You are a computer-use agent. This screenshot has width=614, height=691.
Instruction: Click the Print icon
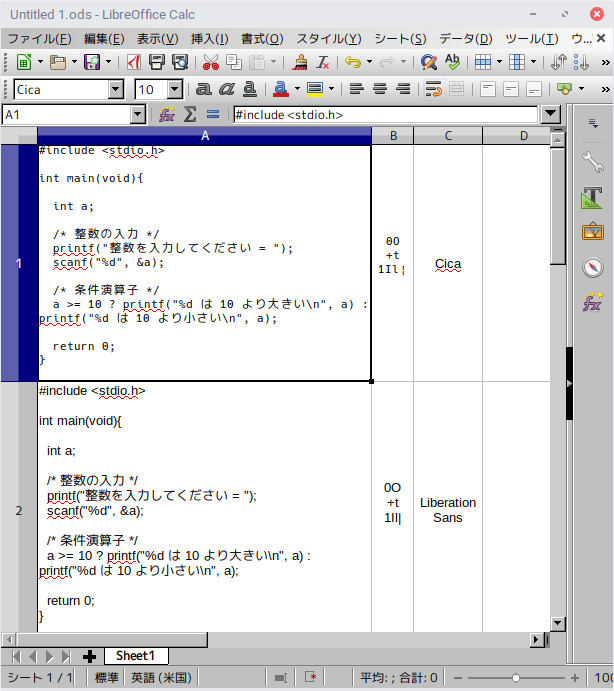156,62
